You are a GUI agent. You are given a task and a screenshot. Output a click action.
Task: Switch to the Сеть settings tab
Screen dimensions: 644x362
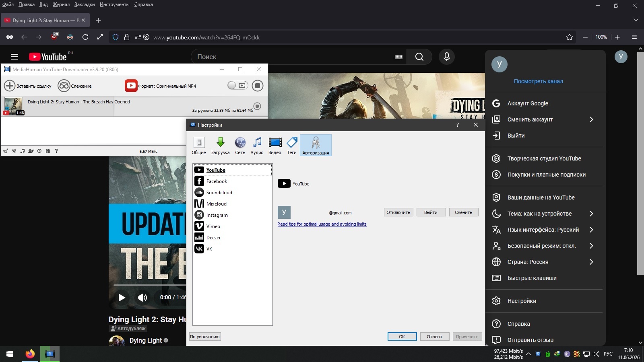point(240,145)
